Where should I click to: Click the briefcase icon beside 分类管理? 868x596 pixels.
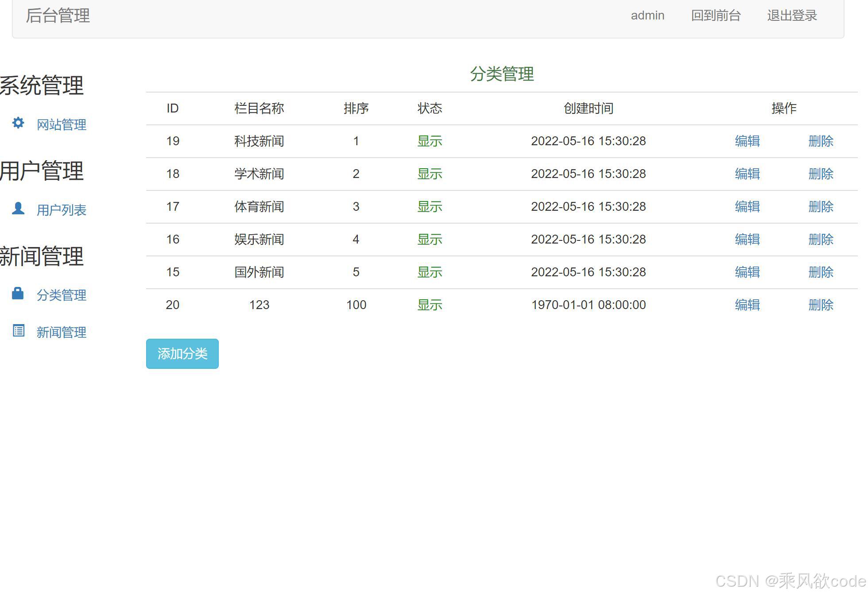(x=18, y=293)
